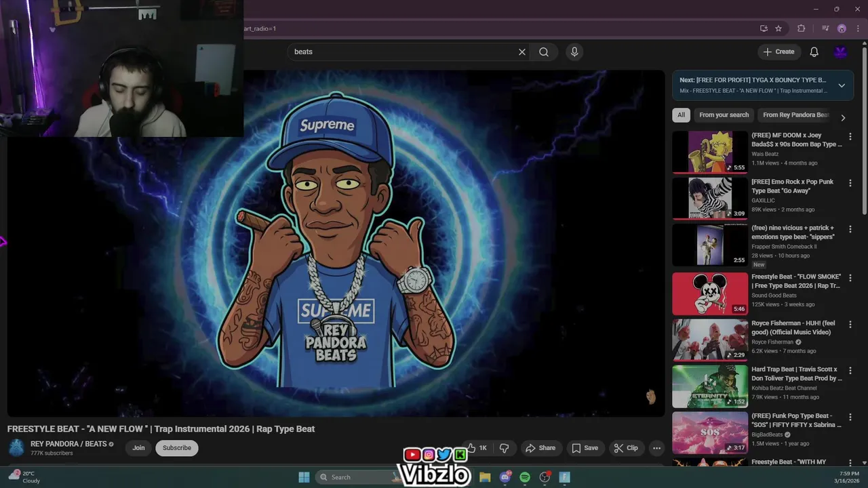Open Chrome extensions puzzle icon
This screenshot has width=868, height=488.
click(x=801, y=28)
